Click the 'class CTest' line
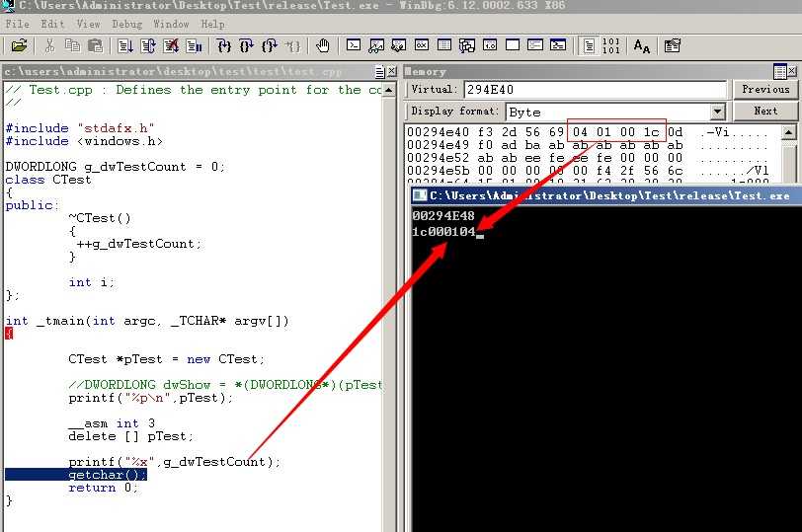The image size is (802, 532). (48, 180)
